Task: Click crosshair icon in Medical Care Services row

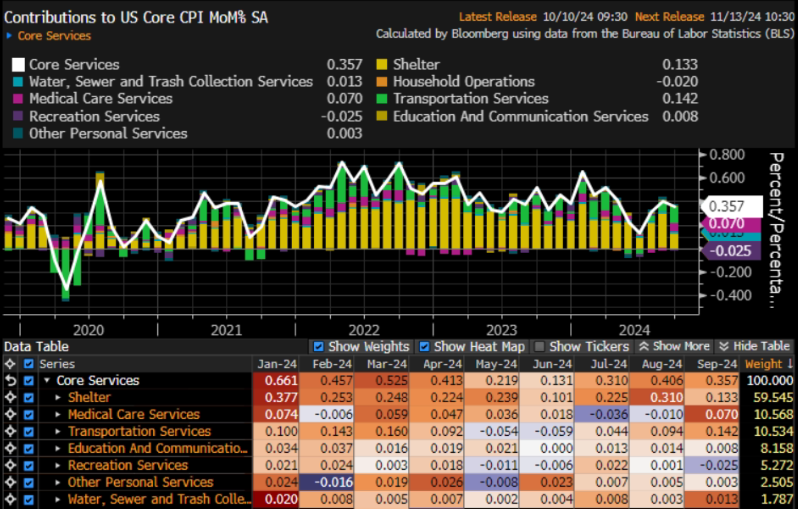Action: click(x=11, y=415)
